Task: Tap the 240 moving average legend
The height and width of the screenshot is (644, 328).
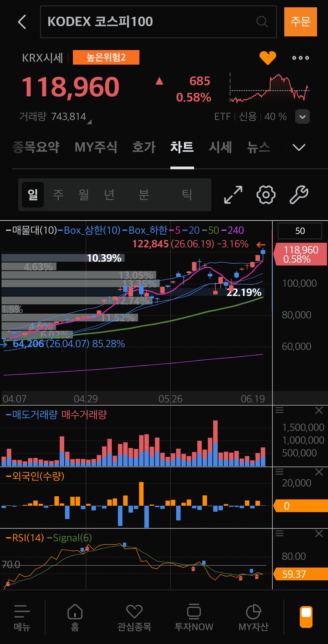Action: tap(233, 231)
